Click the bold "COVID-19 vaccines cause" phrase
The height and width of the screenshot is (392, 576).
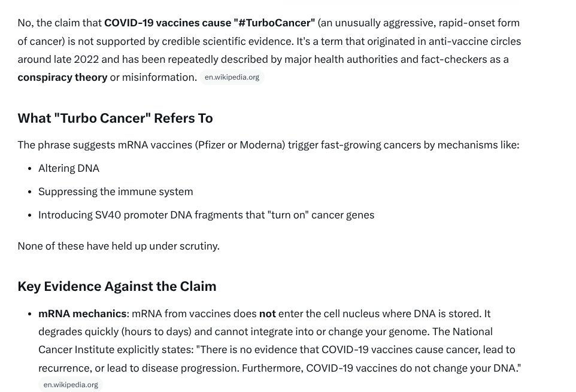click(x=166, y=23)
